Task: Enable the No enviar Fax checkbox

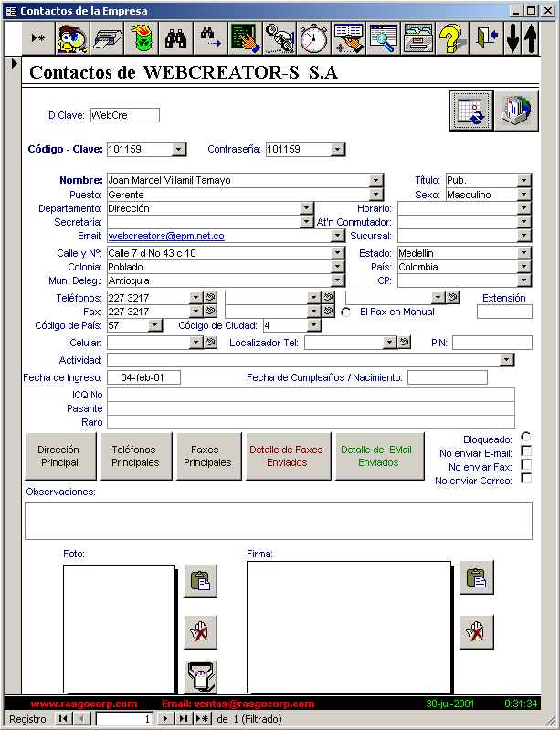Action: pyautogui.click(x=526, y=465)
